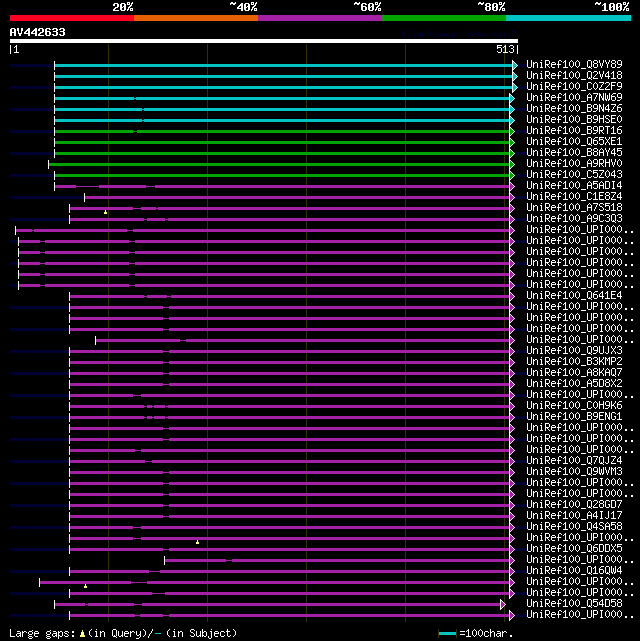Screen dimensions: 640x641
Task: Select the cyan alignment bar for UniRef100_Q2V418
Action: (x=284, y=76)
